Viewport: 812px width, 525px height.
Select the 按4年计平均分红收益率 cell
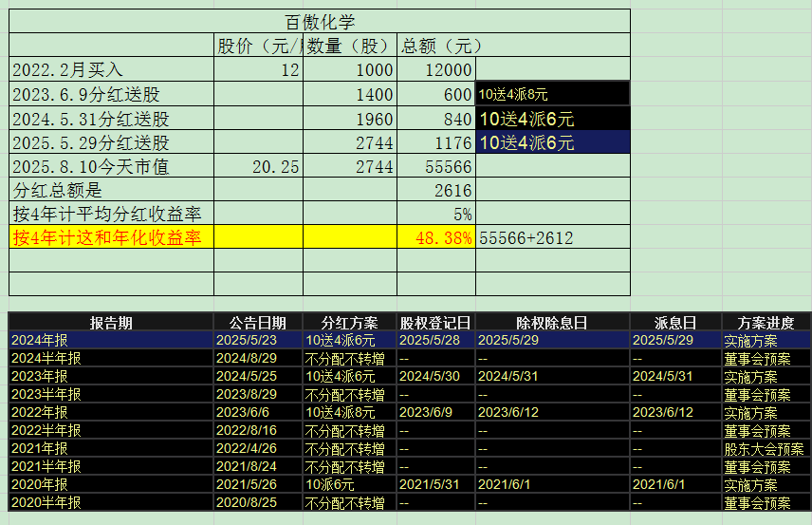coord(111,214)
